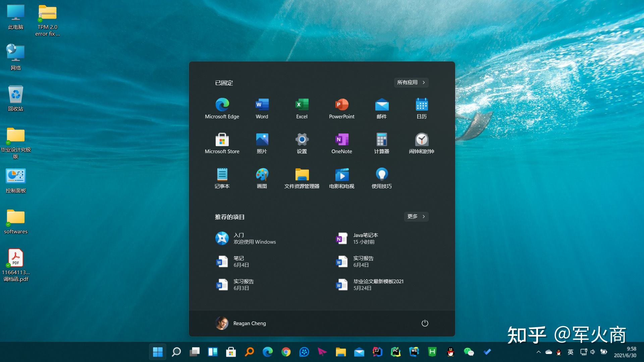
Task: Open 所有应用 (All apps) list
Action: [x=411, y=82]
